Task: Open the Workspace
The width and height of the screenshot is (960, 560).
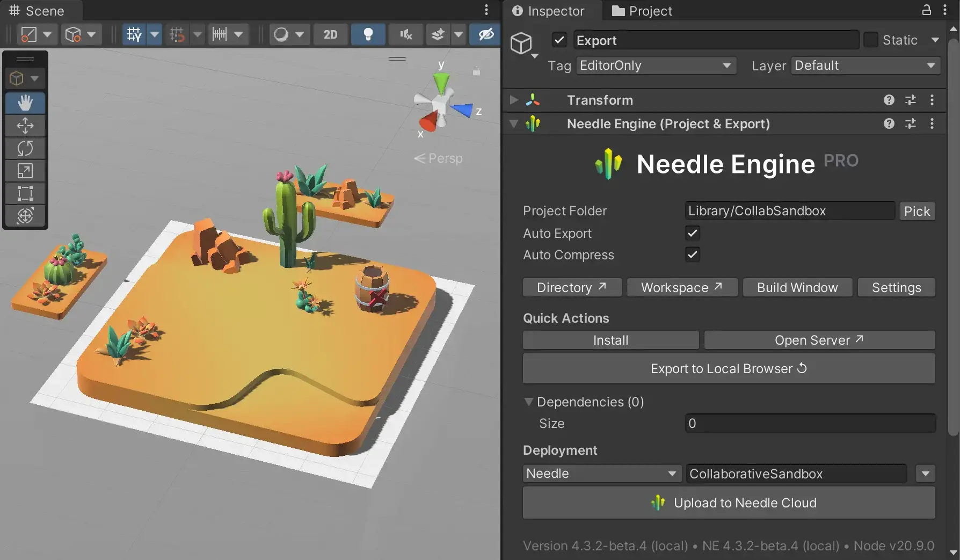Action: tap(682, 287)
